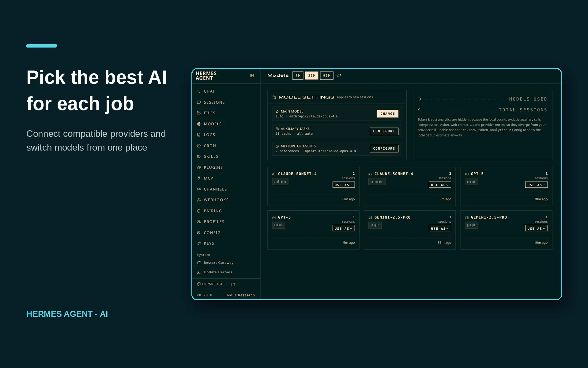Configure the Mixture of Agents
This screenshot has height=368, width=588.
[384, 148]
